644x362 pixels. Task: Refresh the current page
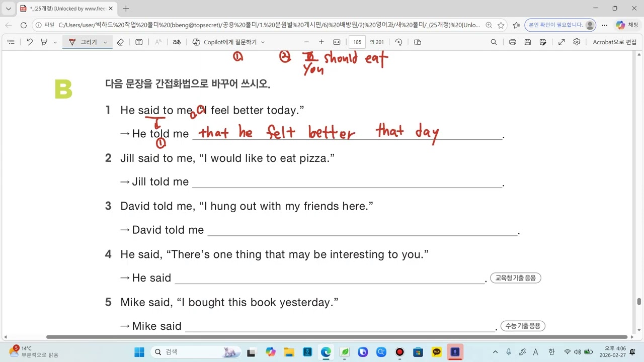[23, 25]
